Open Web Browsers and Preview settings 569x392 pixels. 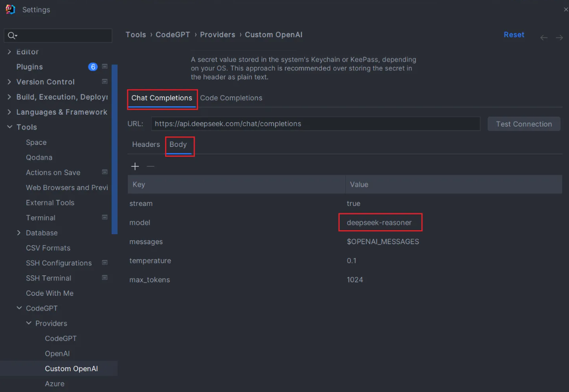(x=67, y=188)
